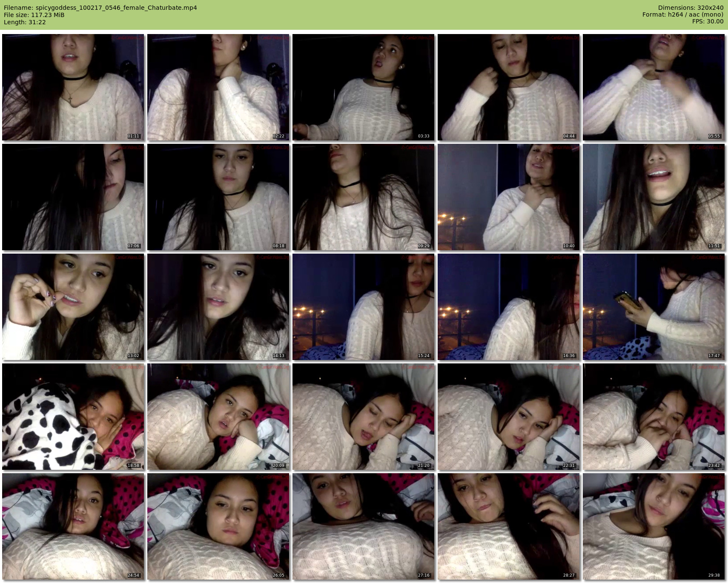Select the thumbnail stamped 07:06
Viewport: 728px width, 583px height.
pos(73,197)
